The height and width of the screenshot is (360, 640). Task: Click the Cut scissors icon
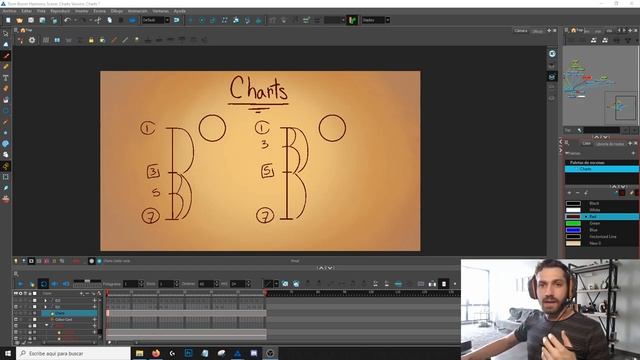(x=98, y=20)
